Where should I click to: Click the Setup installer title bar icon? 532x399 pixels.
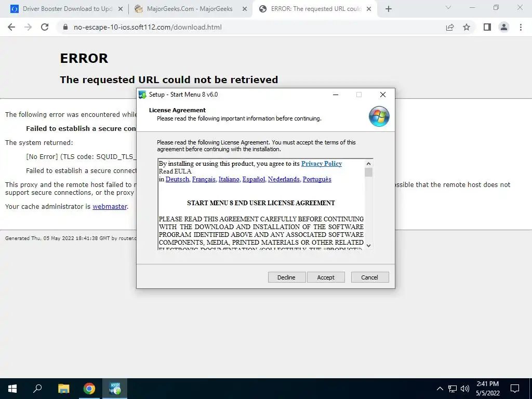[x=142, y=95]
